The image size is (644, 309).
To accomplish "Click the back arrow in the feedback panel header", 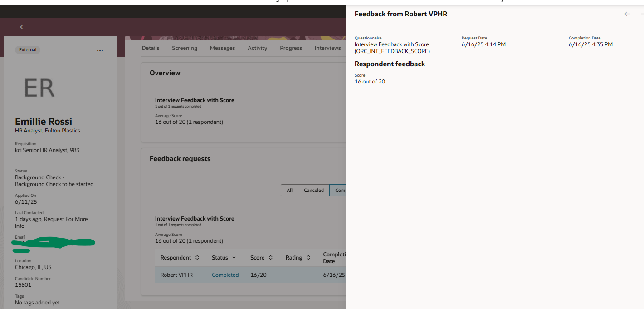I will click(x=627, y=14).
